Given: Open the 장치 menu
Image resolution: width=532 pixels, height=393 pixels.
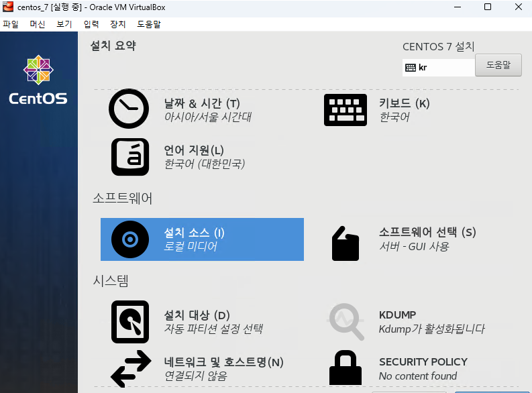Looking at the screenshot, I should 117,24.
